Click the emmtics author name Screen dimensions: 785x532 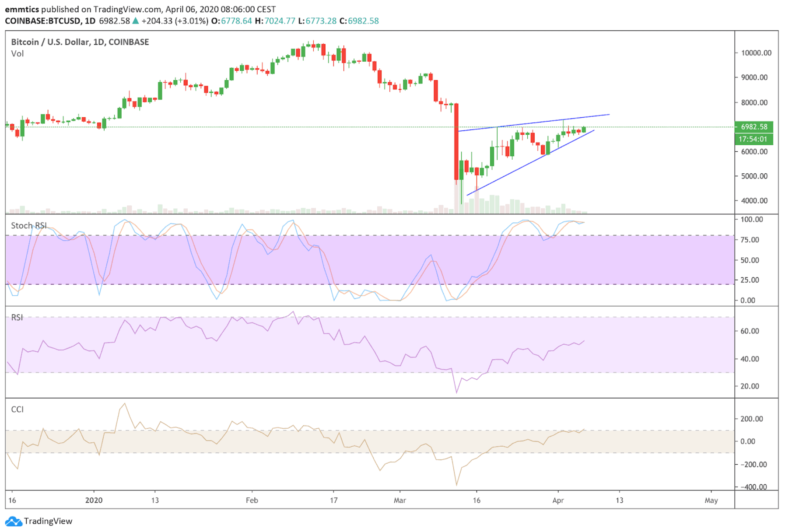[22, 9]
